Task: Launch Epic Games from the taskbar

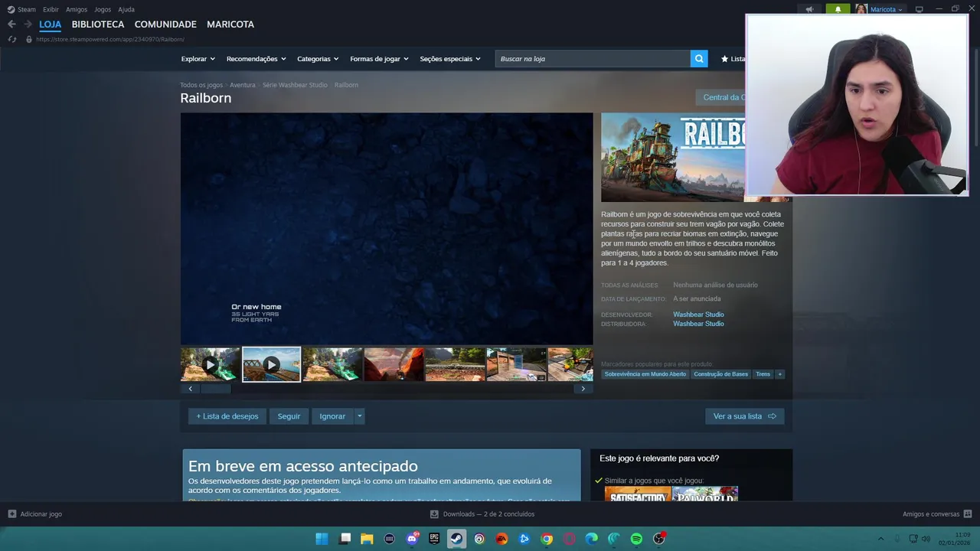Action: point(434,539)
